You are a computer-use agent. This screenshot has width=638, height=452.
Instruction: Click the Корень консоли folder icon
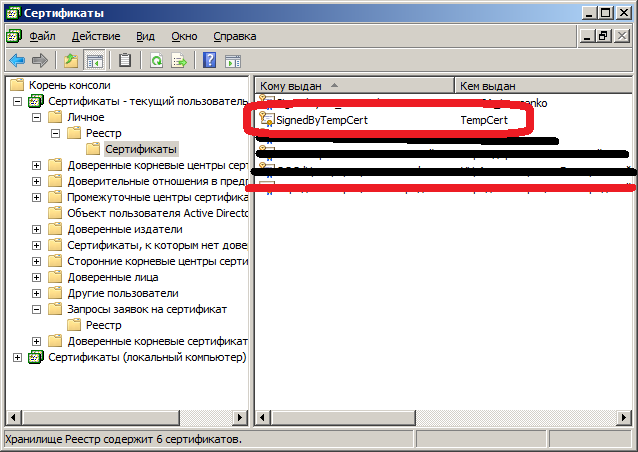click(17, 85)
